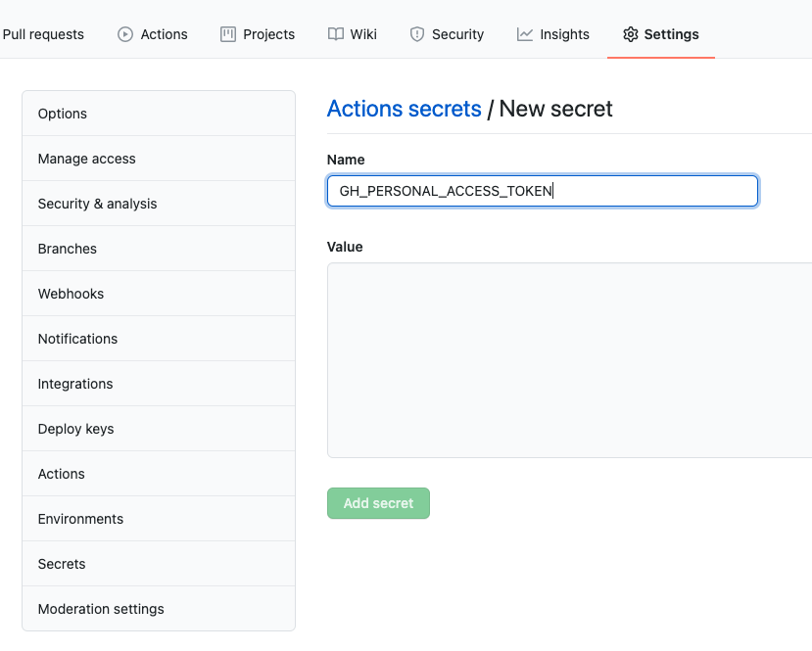Click the Add secret button
Viewport: 812px width, 651px height.
point(378,503)
